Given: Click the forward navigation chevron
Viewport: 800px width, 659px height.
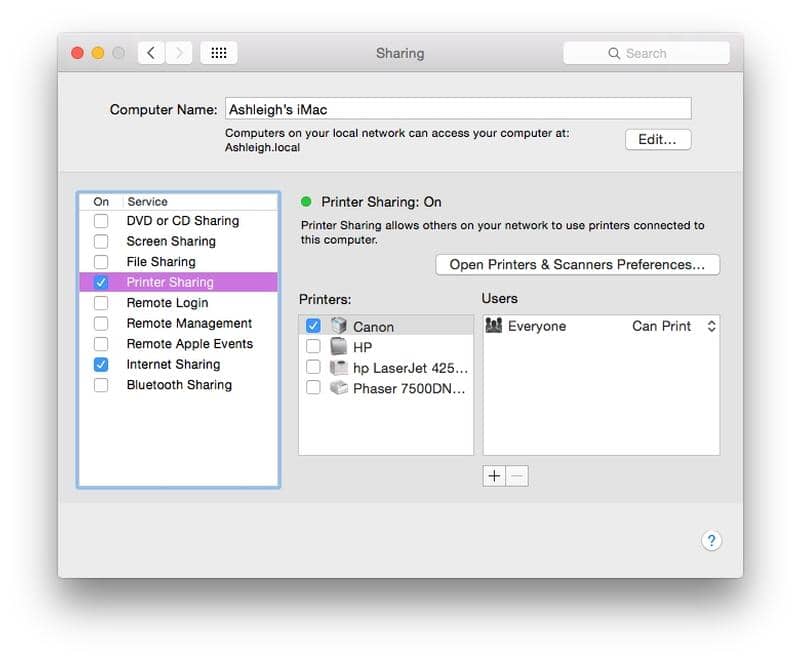Looking at the screenshot, I should coord(179,52).
